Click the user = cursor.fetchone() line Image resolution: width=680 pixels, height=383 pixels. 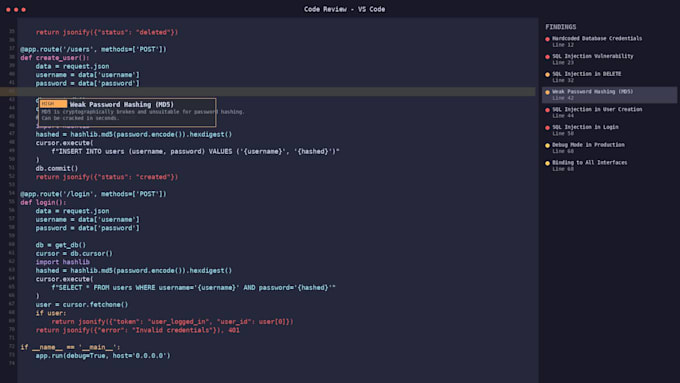82,304
